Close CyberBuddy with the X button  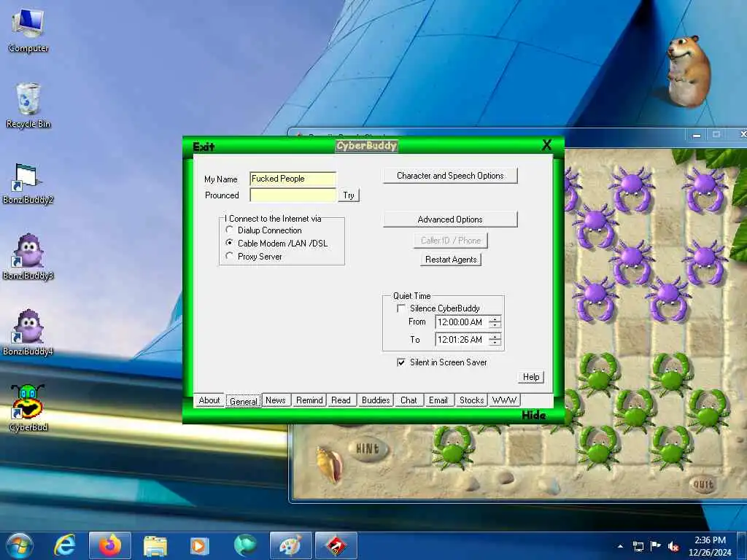click(547, 145)
